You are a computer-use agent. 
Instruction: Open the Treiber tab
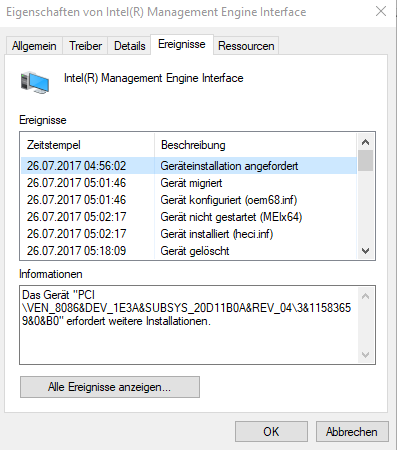pos(85,46)
